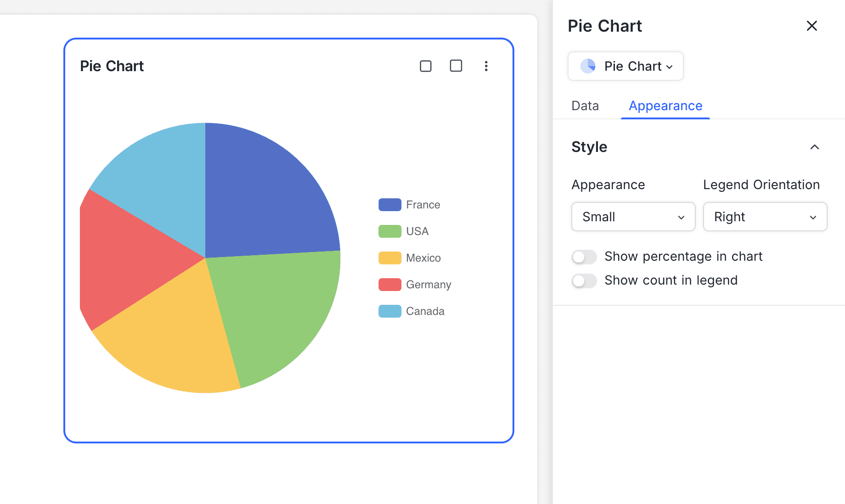The height and width of the screenshot is (504, 845).
Task: Turn on Show count in legend
Action: [584, 281]
